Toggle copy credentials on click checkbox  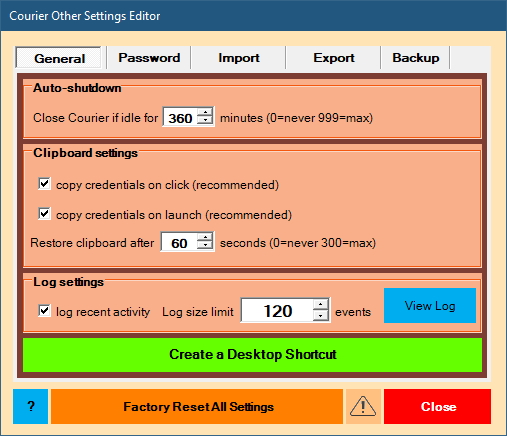point(45,184)
